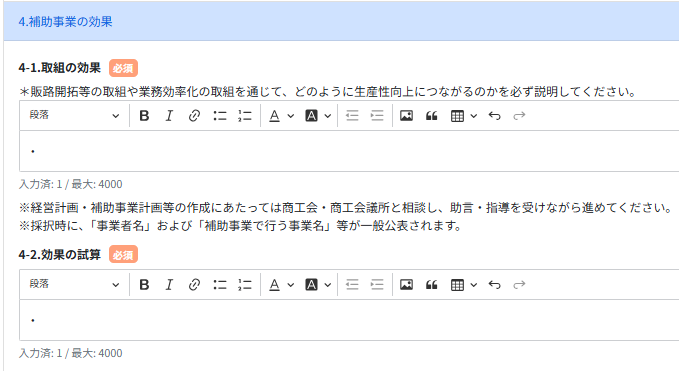Viewport: 679px width, 371px height.
Task: Click 必須 badge next to 4-2.効果の試算
Action: (123, 255)
